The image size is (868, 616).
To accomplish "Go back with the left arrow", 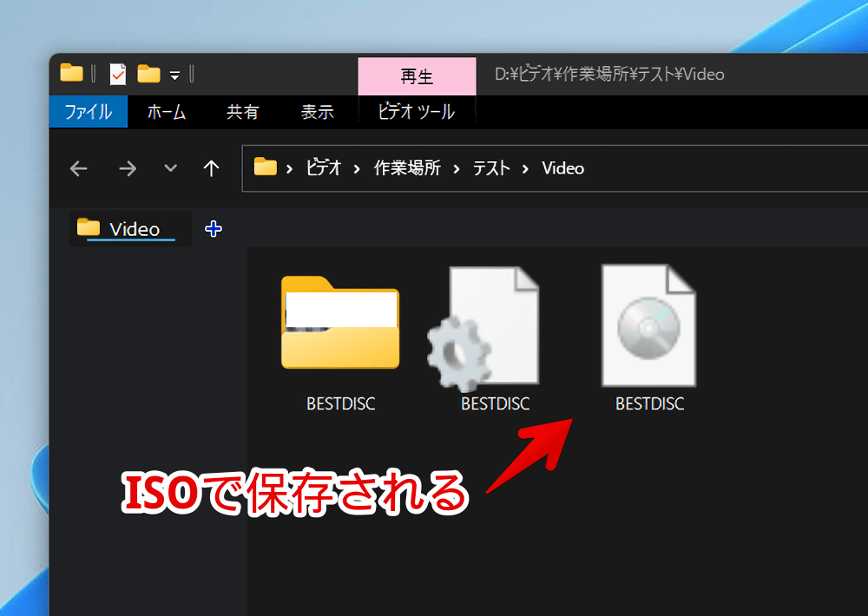I will [x=79, y=168].
